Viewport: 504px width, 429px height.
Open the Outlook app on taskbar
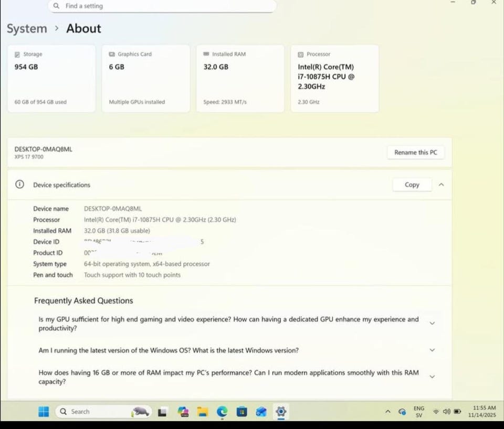(261, 412)
